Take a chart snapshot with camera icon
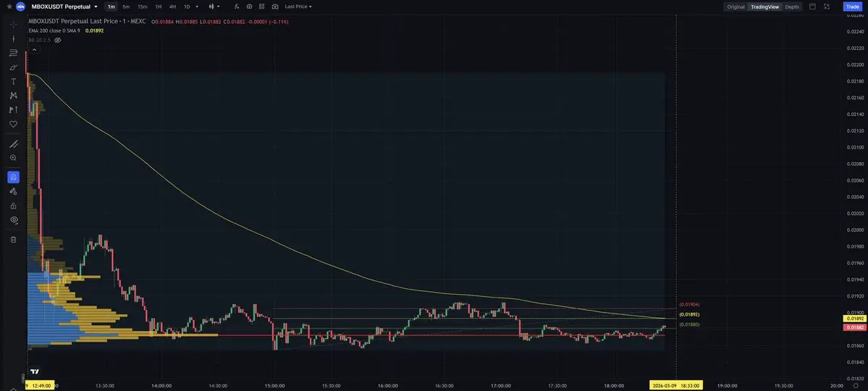Image resolution: width=868 pixels, height=391 pixels. pos(275,7)
